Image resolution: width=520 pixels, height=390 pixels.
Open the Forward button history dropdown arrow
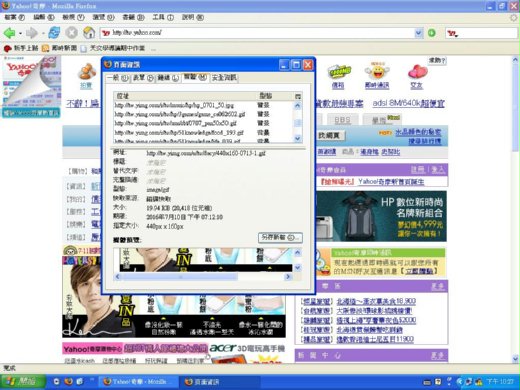[x=43, y=33]
